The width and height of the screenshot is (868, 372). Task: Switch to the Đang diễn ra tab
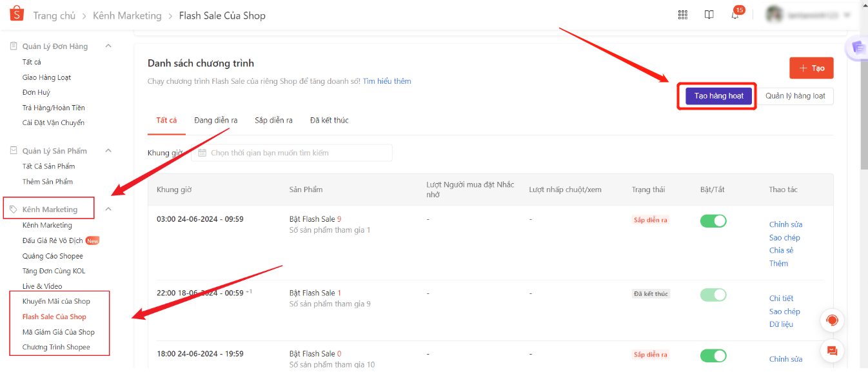click(215, 121)
